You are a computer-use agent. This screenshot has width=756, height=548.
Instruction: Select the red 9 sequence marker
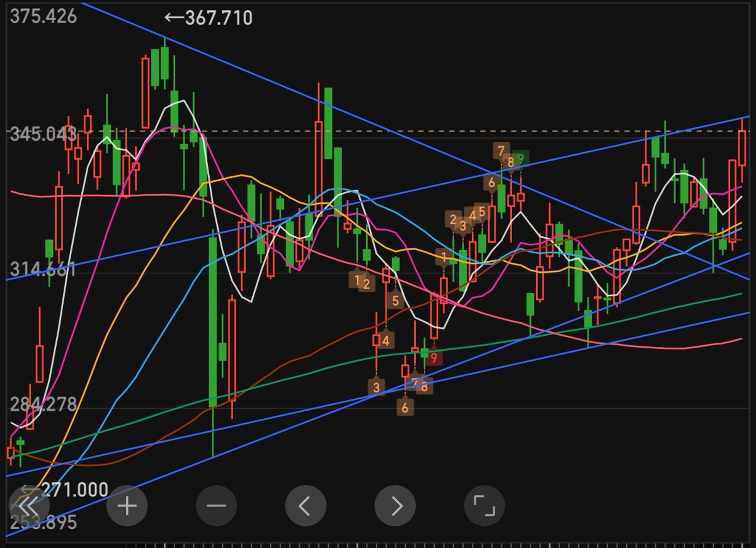(x=434, y=358)
